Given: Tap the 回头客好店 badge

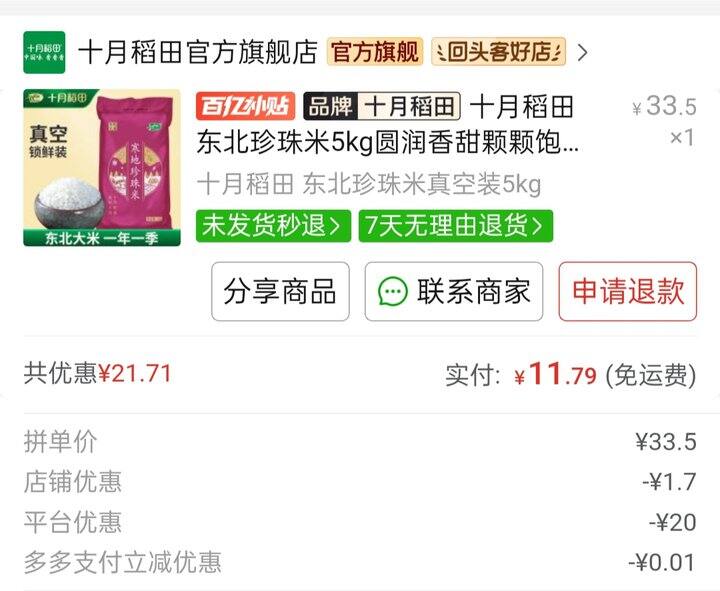Looking at the screenshot, I should (499, 51).
